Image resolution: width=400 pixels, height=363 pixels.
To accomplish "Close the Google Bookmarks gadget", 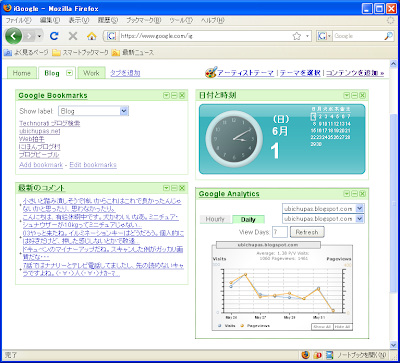I will pyautogui.click(x=182, y=96).
